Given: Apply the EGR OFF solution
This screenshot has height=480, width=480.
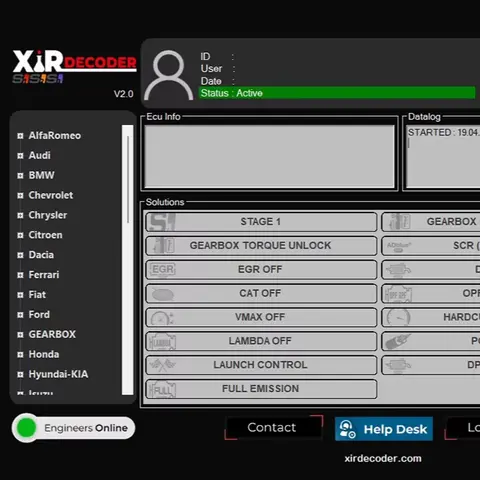Looking at the screenshot, I should pyautogui.click(x=261, y=269).
